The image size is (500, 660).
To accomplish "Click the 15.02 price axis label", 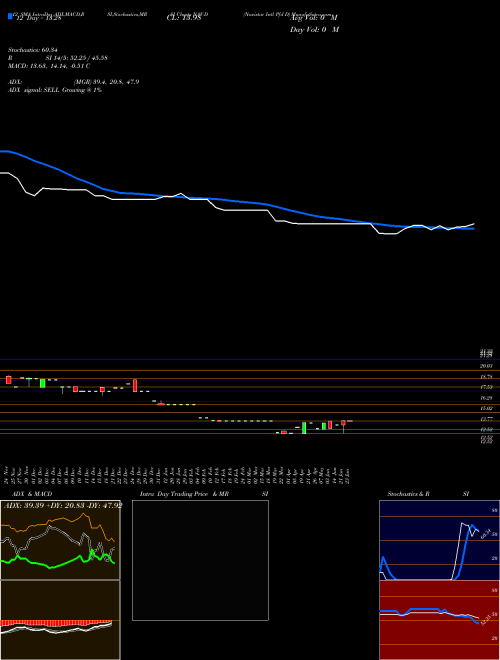I will tap(487, 408).
